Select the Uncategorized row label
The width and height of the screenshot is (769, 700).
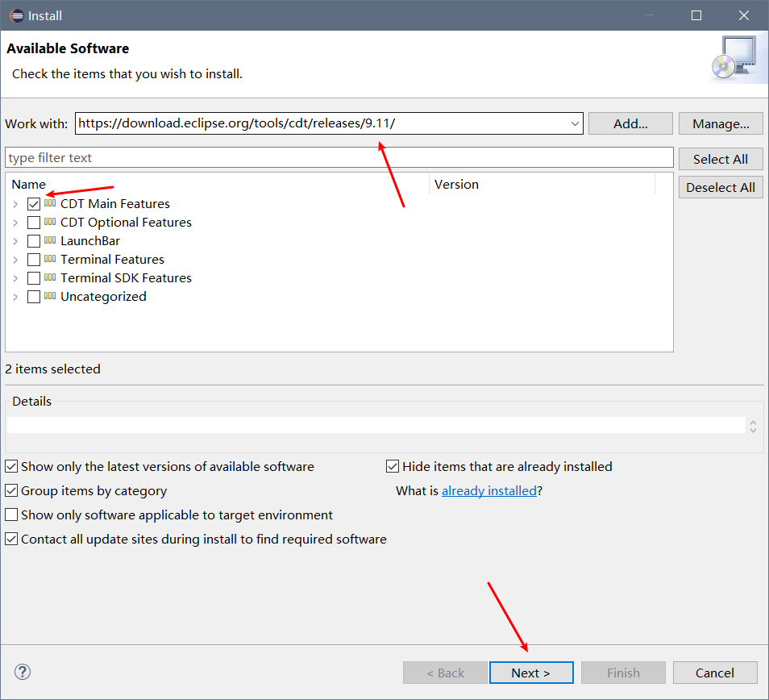pos(103,297)
